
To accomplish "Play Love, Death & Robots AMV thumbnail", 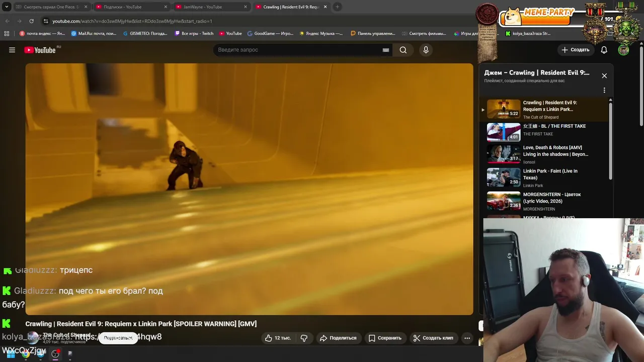I will tap(504, 154).
